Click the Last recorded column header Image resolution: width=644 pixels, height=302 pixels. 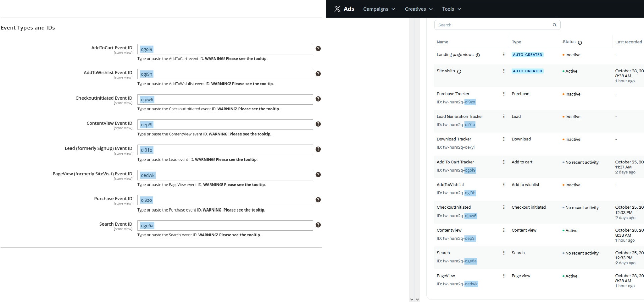tap(629, 42)
